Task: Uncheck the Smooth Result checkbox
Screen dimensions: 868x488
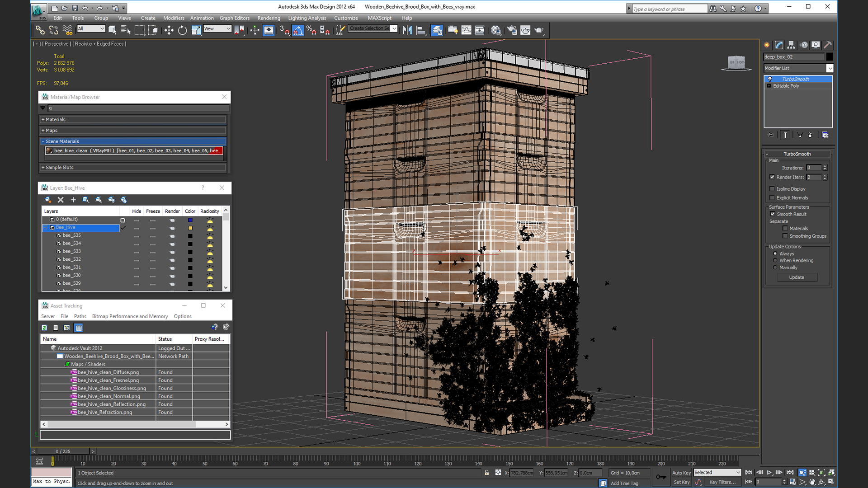Action: click(x=772, y=214)
